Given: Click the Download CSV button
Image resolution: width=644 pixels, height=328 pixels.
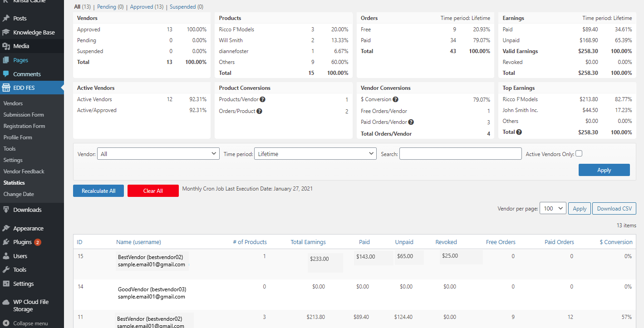Looking at the screenshot, I should tap(614, 209).
